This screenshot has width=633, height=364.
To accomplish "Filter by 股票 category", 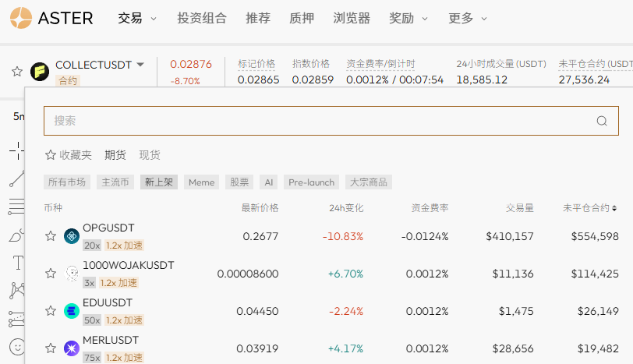I will [239, 182].
